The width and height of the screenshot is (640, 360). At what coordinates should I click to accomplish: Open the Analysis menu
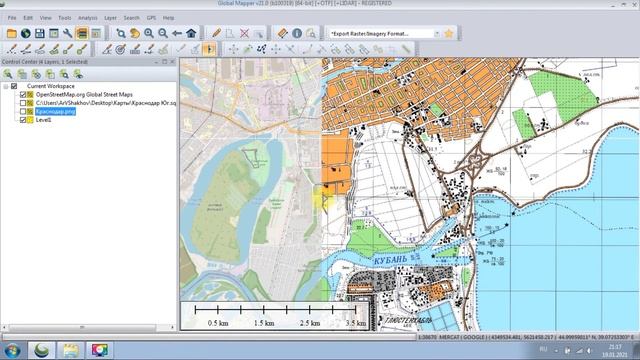(87, 18)
